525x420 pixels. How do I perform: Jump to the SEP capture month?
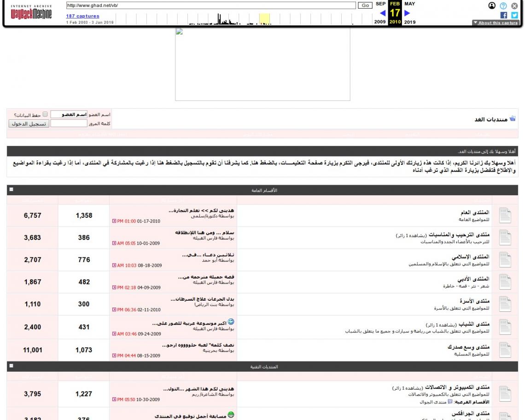click(x=381, y=4)
